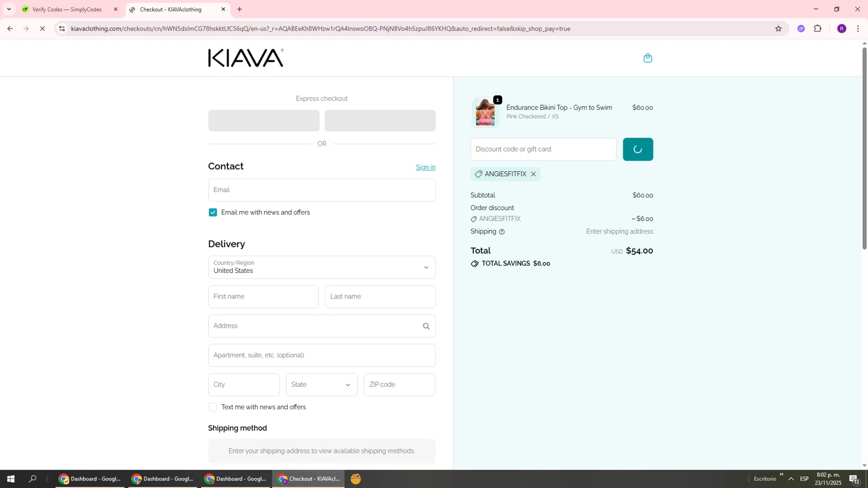
Task: Focus the First name field
Action: click(263, 297)
